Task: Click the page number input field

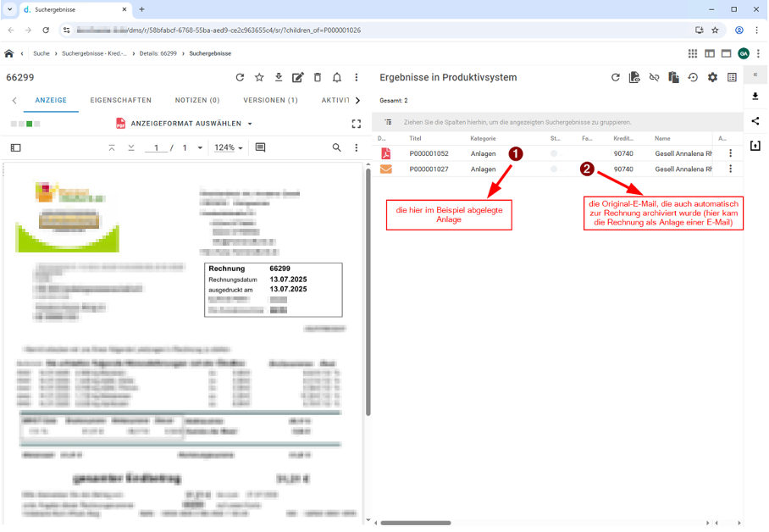Action: 156,147
